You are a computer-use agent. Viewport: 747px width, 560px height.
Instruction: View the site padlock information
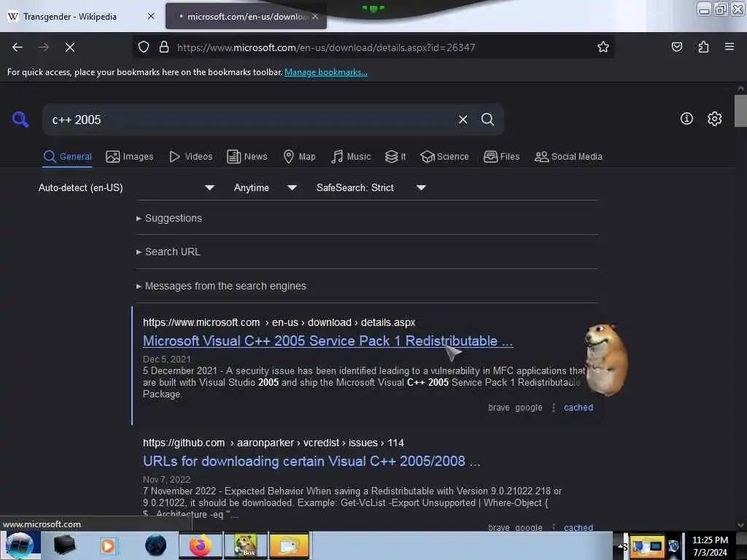(x=164, y=47)
